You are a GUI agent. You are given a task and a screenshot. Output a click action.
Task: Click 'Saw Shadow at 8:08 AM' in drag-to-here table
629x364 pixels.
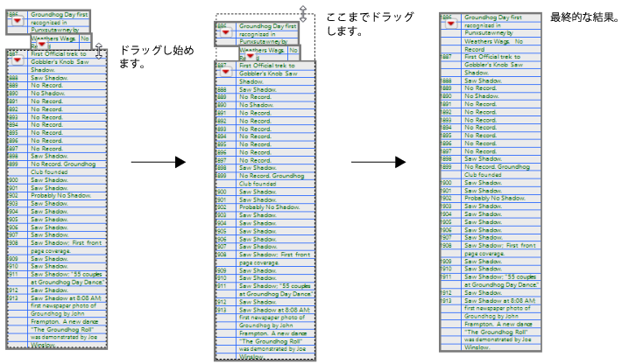(x=275, y=310)
